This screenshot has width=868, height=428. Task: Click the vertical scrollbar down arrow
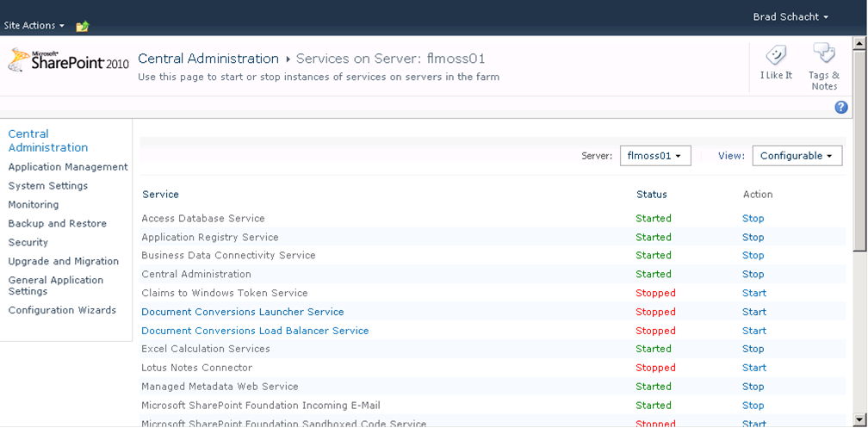click(860, 421)
